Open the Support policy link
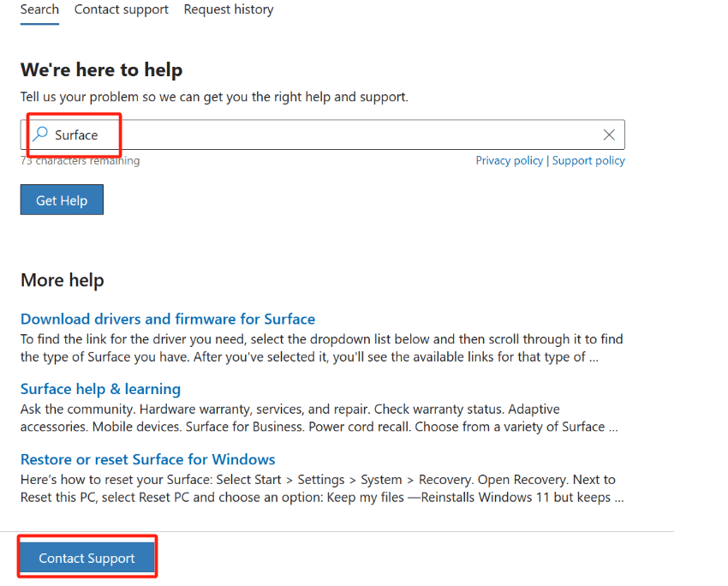 588,161
